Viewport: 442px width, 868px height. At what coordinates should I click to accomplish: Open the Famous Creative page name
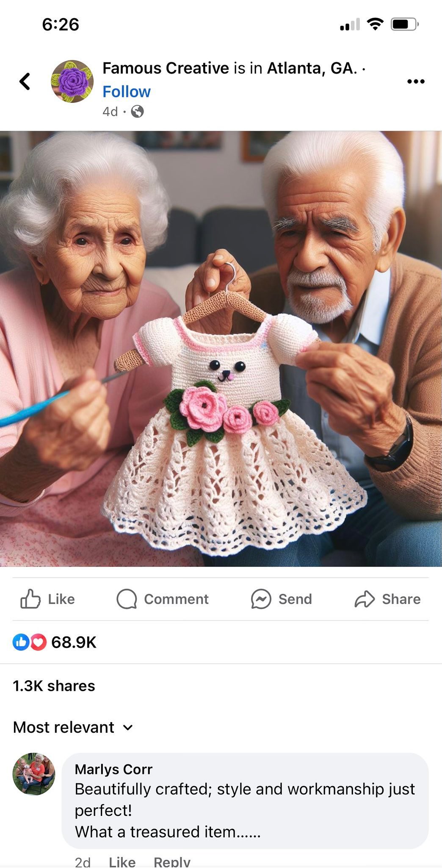pyautogui.click(x=166, y=68)
